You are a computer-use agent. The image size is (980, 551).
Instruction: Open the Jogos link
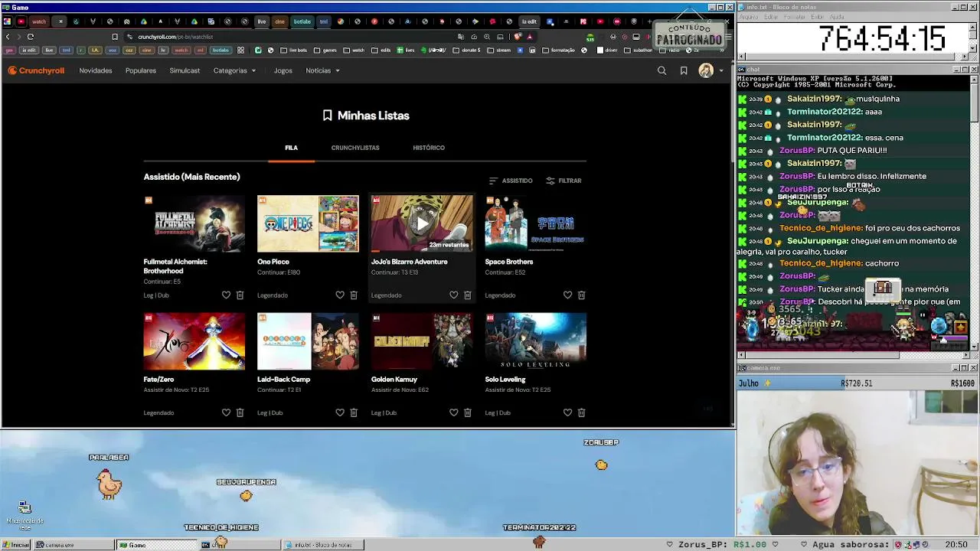pos(283,70)
